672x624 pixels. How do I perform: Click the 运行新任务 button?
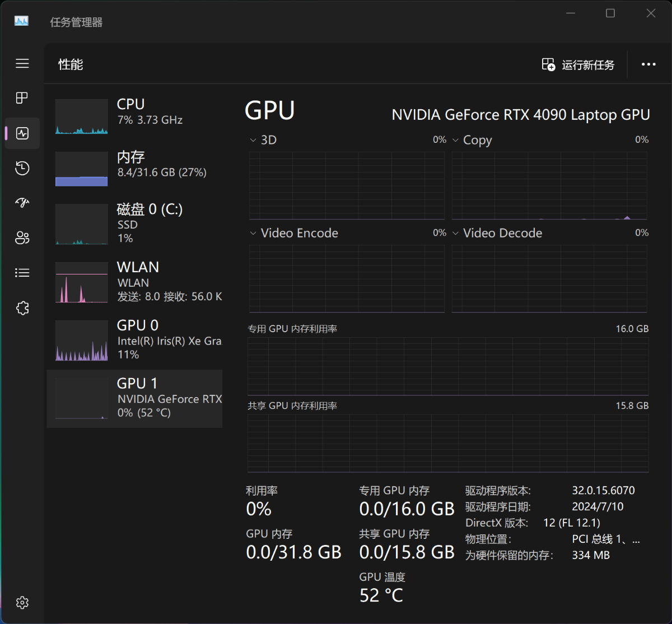(578, 65)
